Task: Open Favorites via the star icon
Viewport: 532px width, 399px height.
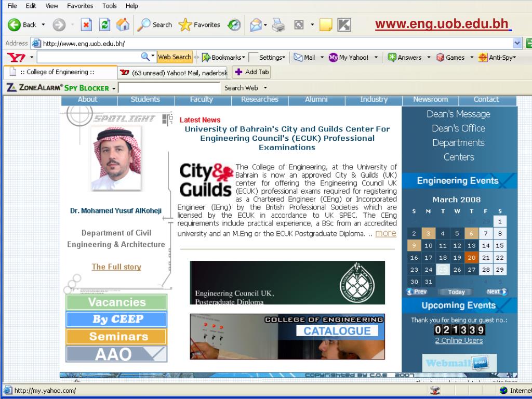Action: tap(185, 25)
